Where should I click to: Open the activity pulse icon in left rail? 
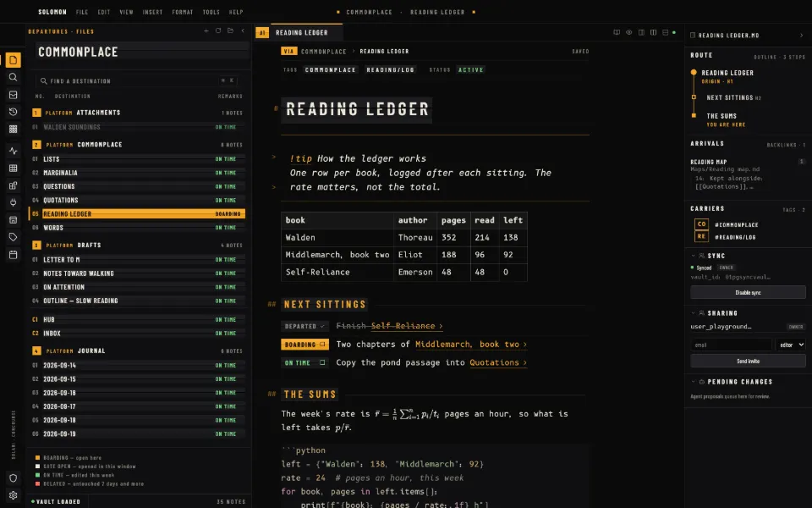[13, 151]
